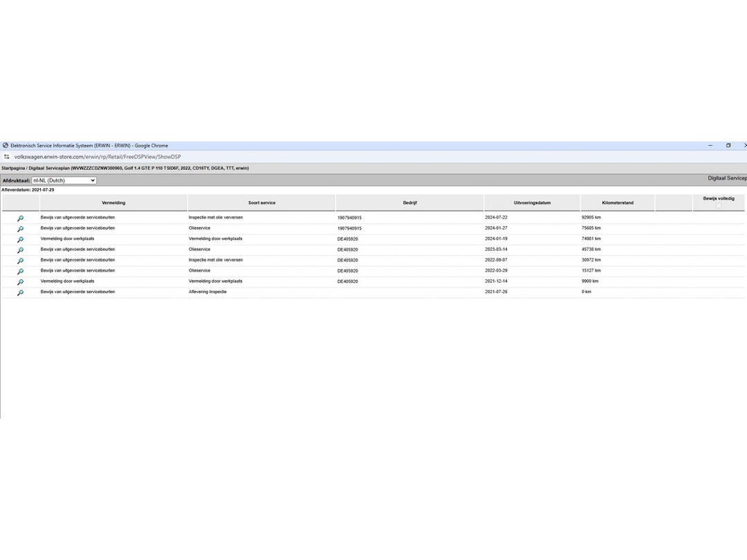
Task: Click the Kilometerstand column header
Action: [617, 203]
